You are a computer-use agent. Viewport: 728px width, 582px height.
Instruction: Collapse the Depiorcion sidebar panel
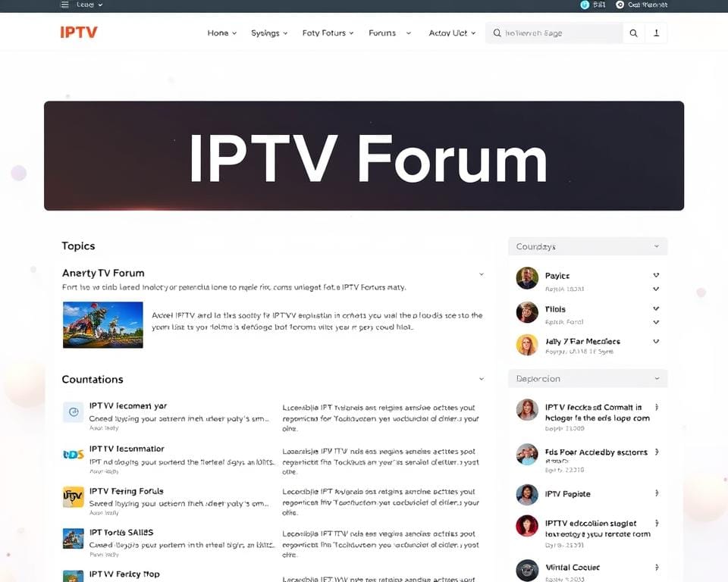click(x=656, y=378)
